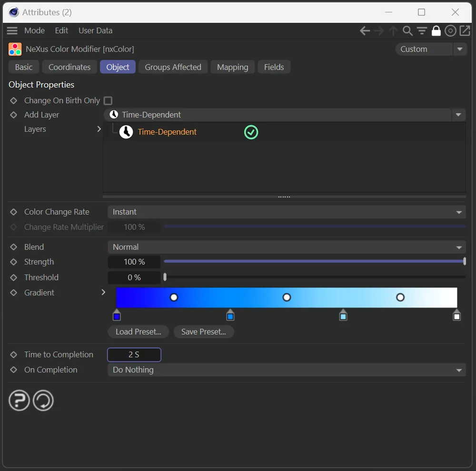The height and width of the screenshot is (471, 476).
Task: Open the Color Change Rate dropdown
Action: 287,212
